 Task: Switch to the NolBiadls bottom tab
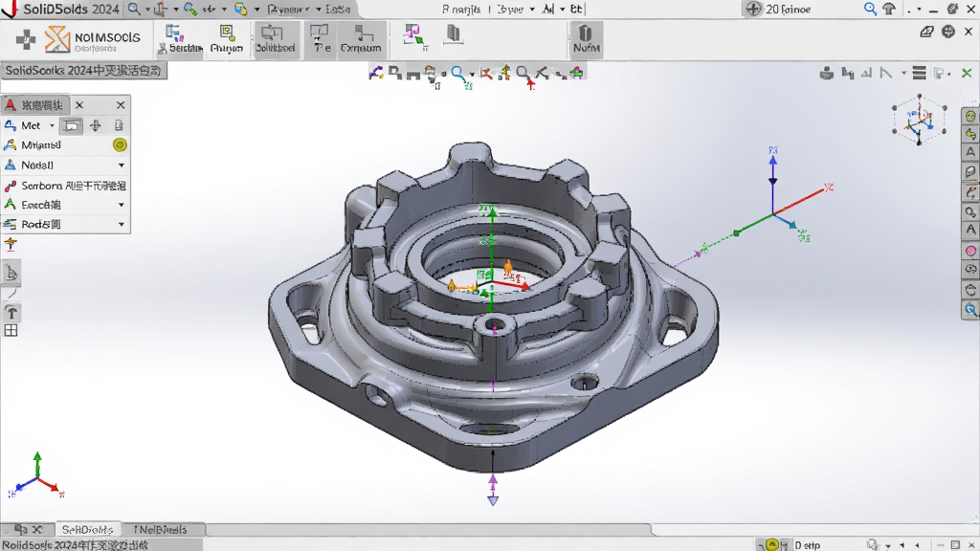pos(162,529)
